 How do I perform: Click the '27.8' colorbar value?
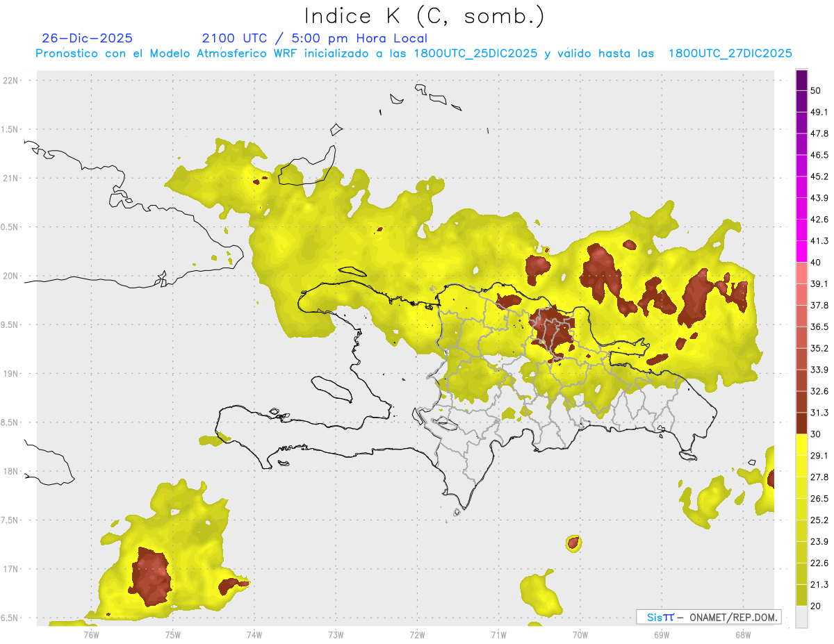pyautogui.click(x=819, y=477)
